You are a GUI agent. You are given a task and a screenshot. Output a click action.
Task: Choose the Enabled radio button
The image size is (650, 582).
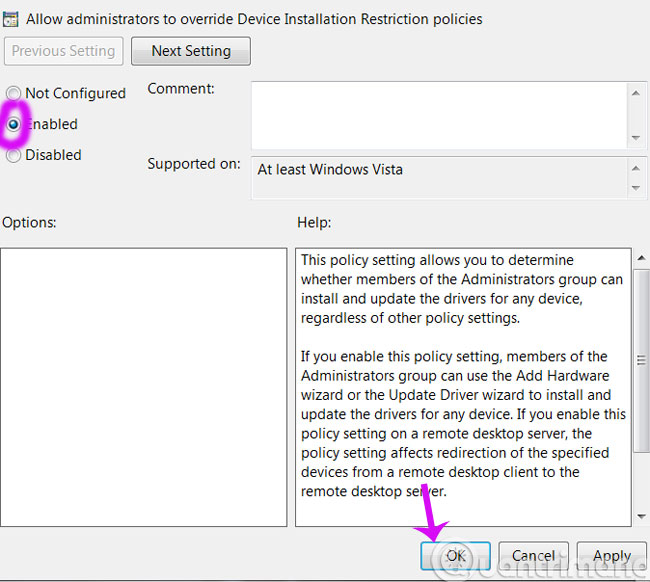(x=14, y=125)
